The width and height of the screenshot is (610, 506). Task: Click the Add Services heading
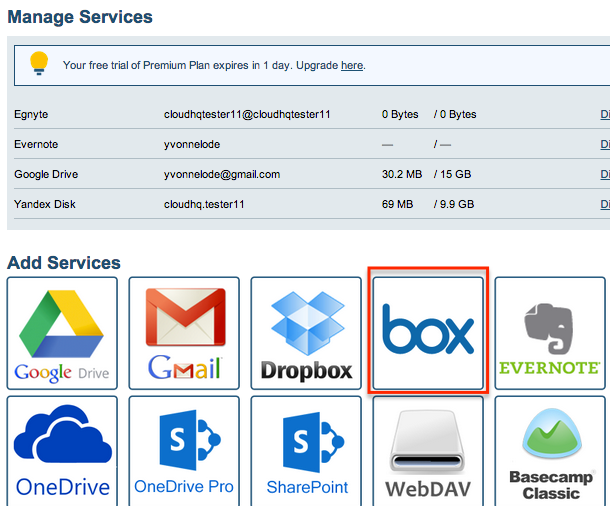[64, 263]
